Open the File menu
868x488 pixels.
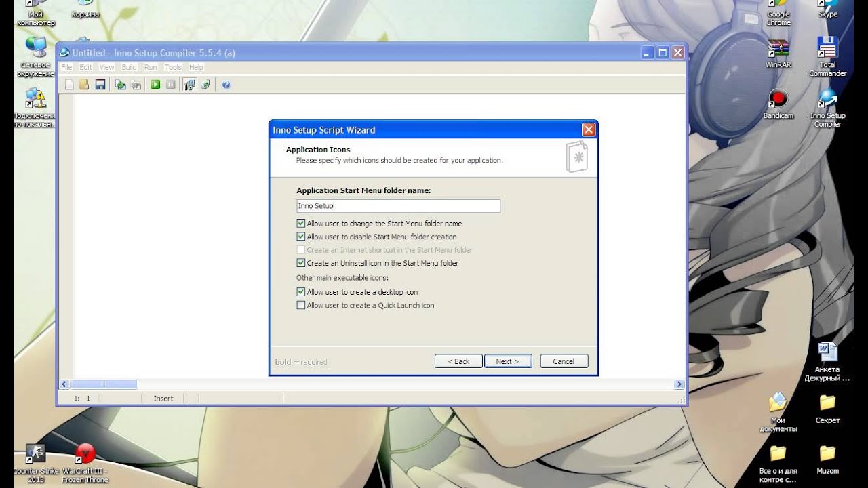(66, 67)
